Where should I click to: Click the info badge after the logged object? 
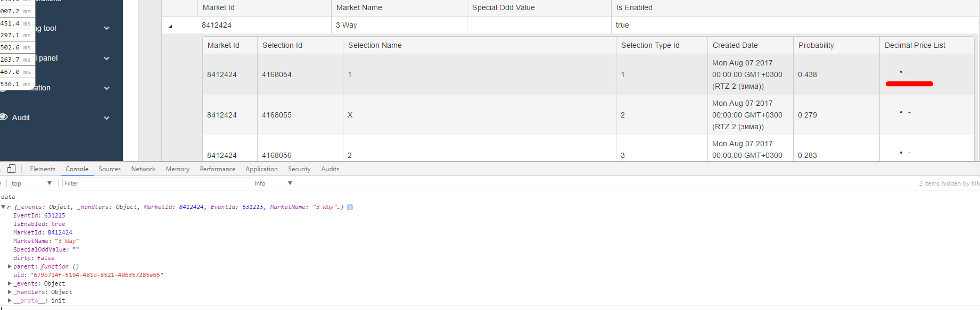[x=350, y=207]
